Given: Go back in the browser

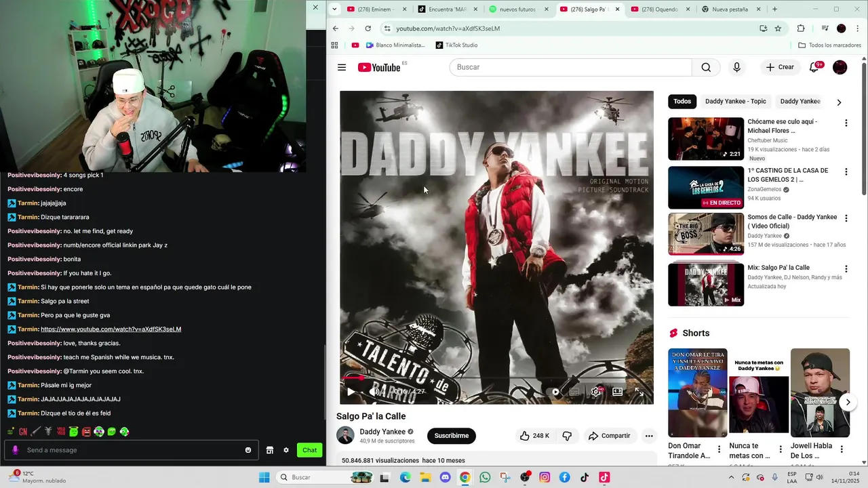Looking at the screenshot, I should [x=335, y=28].
